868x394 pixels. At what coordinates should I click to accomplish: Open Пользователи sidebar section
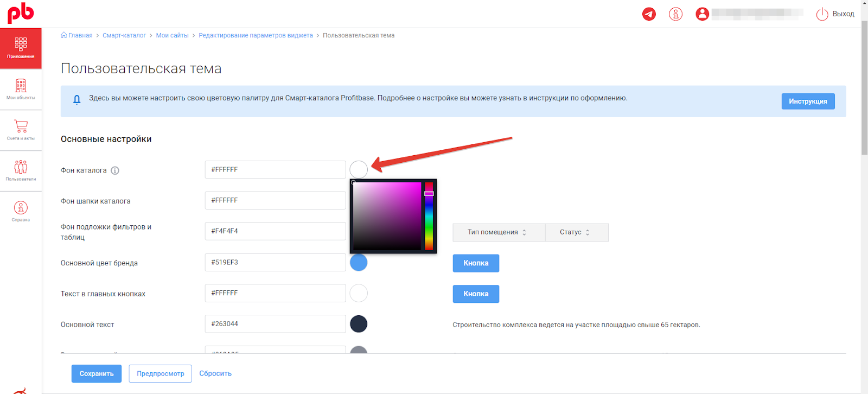point(21,171)
